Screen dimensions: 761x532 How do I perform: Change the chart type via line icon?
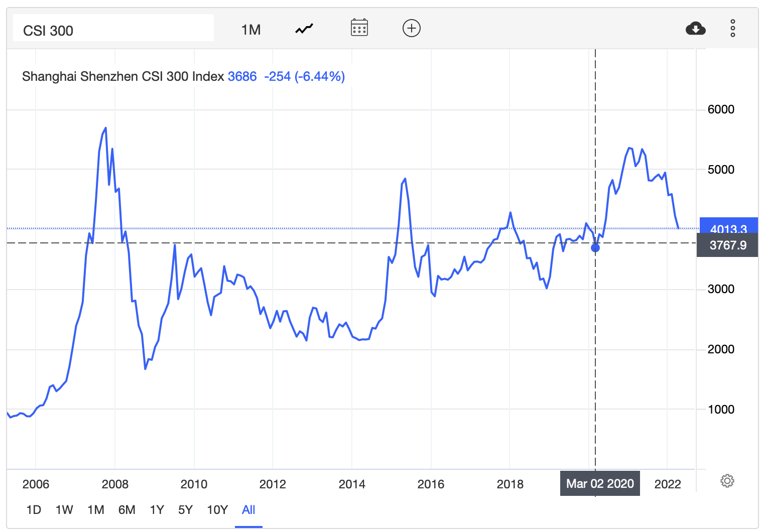304,29
